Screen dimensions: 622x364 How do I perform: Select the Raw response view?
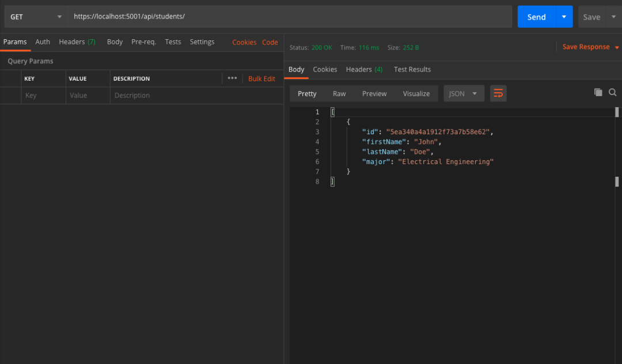click(339, 93)
